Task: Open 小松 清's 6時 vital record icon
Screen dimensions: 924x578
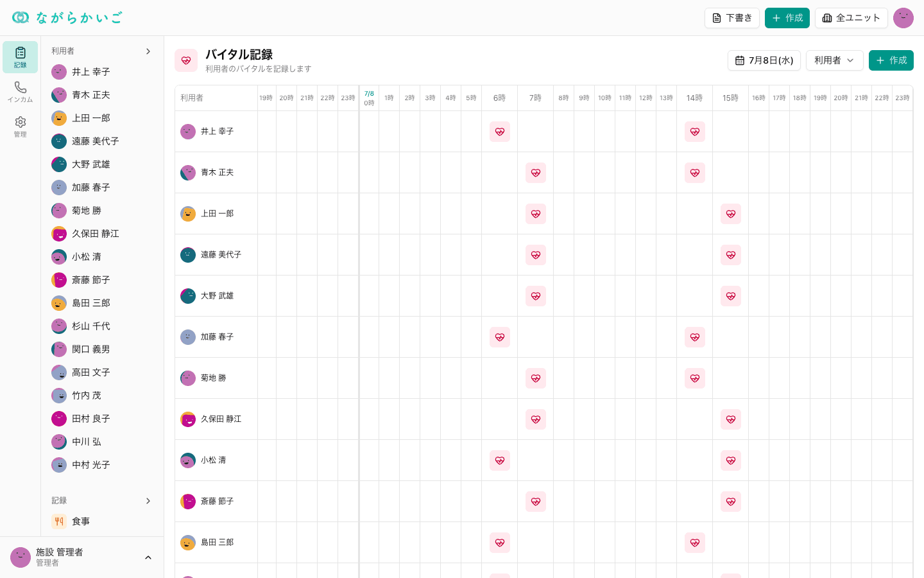Action: pyautogui.click(x=500, y=460)
